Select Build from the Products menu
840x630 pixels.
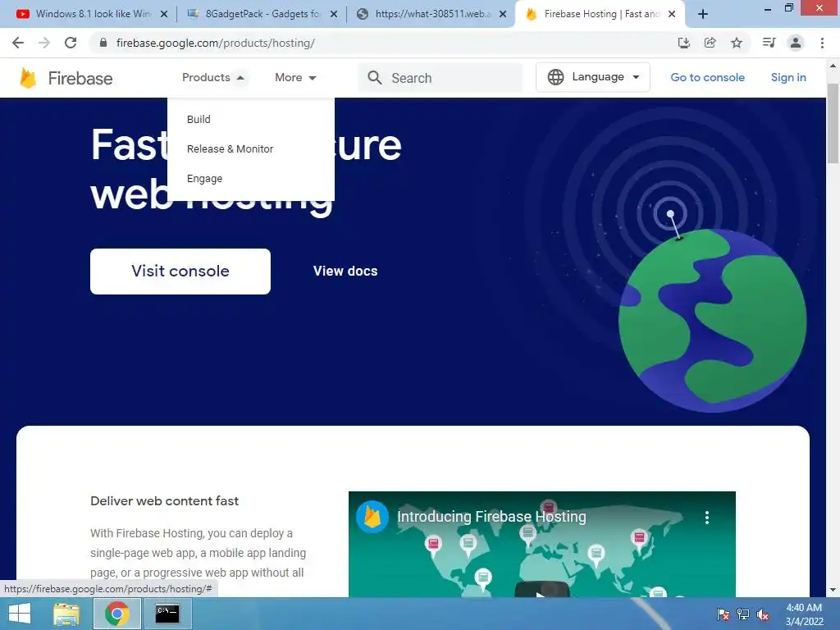(x=199, y=120)
